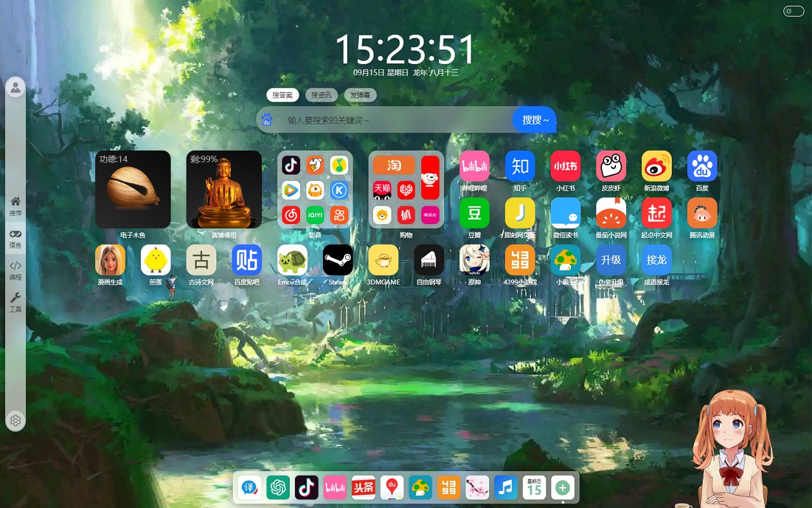Open ChatGPT in the dock
This screenshot has height=508, width=812.
278,488
